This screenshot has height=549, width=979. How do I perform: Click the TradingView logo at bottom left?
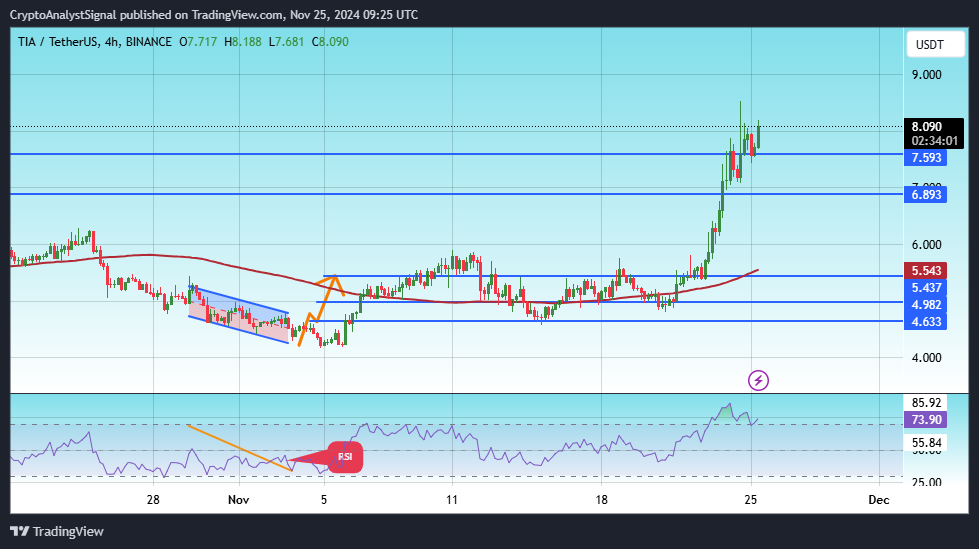tap(57, 532)
